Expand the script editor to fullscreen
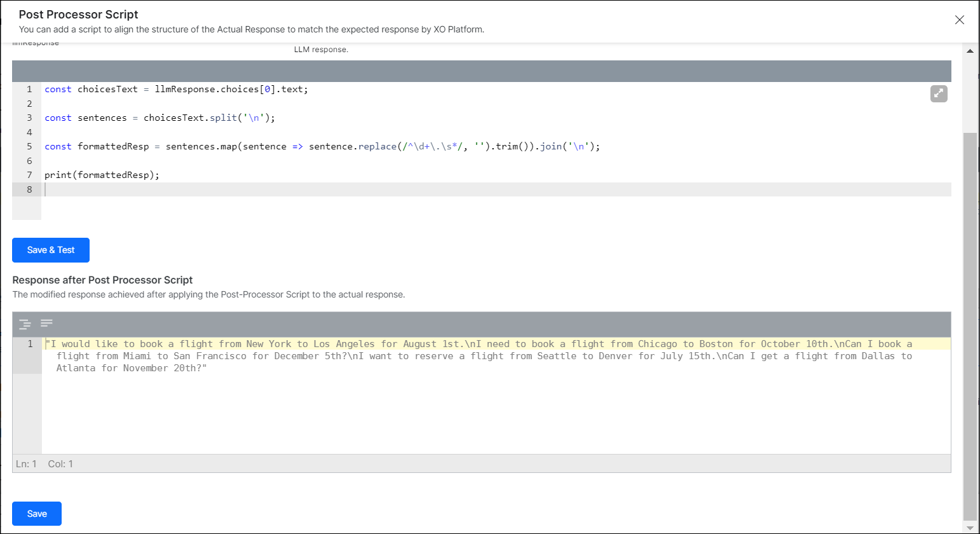Screen dimensions: 980x534 [x=939, y=93]
